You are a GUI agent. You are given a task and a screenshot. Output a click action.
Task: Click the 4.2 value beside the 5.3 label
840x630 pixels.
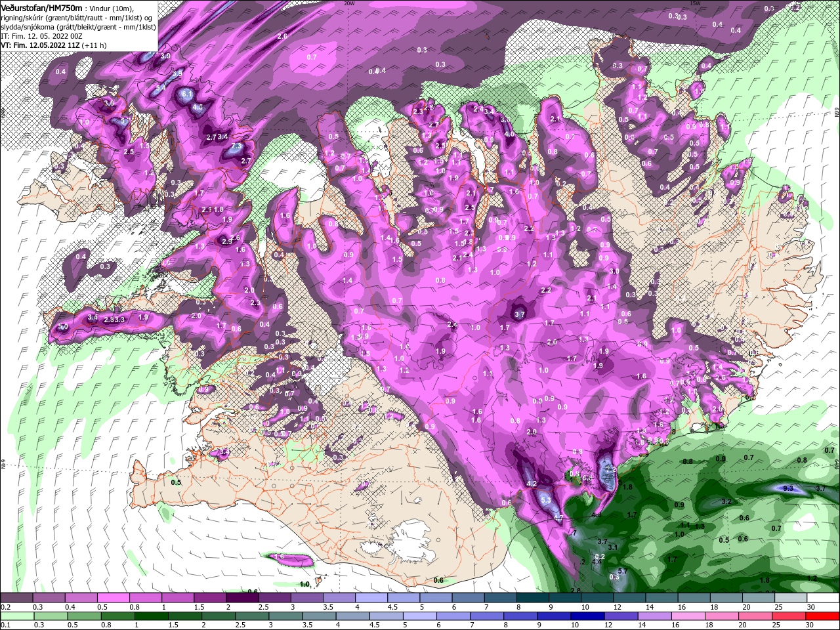click(x=532, y=484)
